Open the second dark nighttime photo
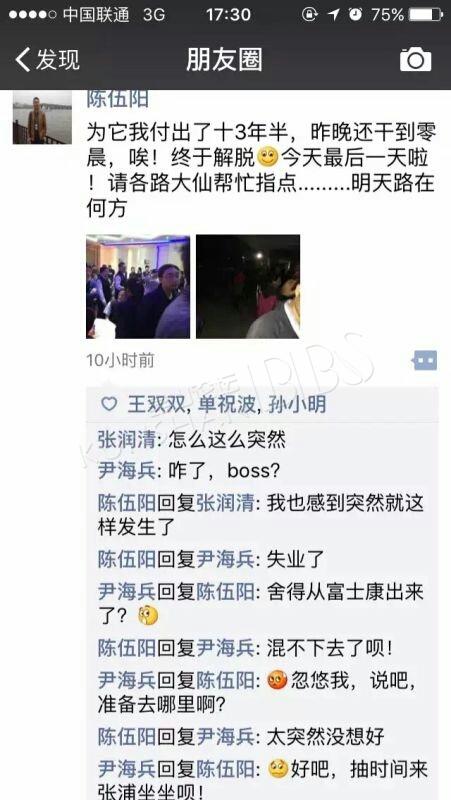 pyautogui.click(x=248, y=286)
